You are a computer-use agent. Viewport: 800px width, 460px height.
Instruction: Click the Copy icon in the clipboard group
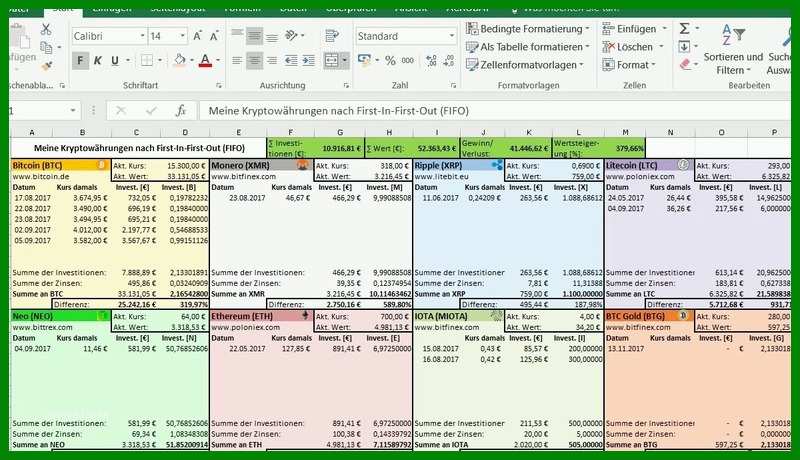coord(46,48)
